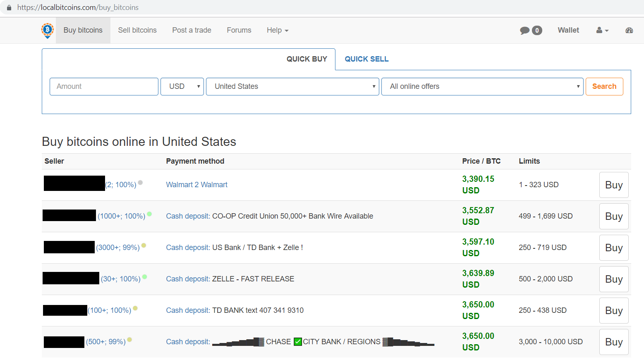Screen dimensions: 644x362
Task: Open seller feedback link (1000+; 100%)
Action: pos(122,216)
